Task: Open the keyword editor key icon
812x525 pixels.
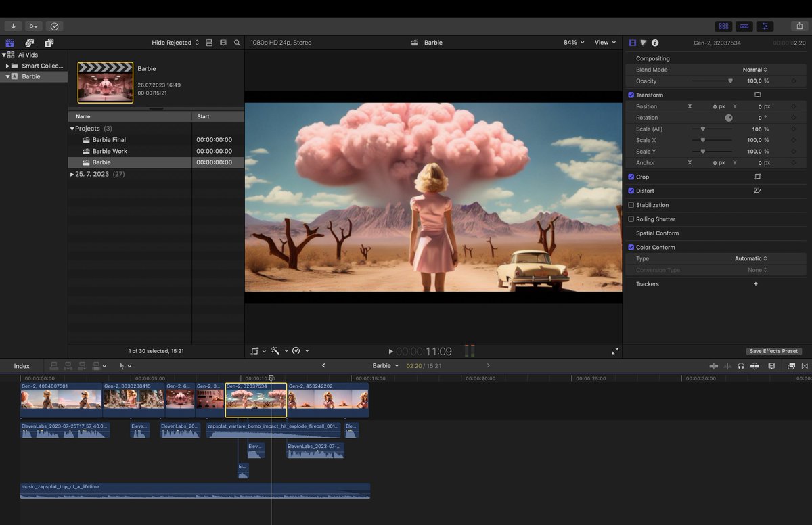Action: [x=34, y=26]
